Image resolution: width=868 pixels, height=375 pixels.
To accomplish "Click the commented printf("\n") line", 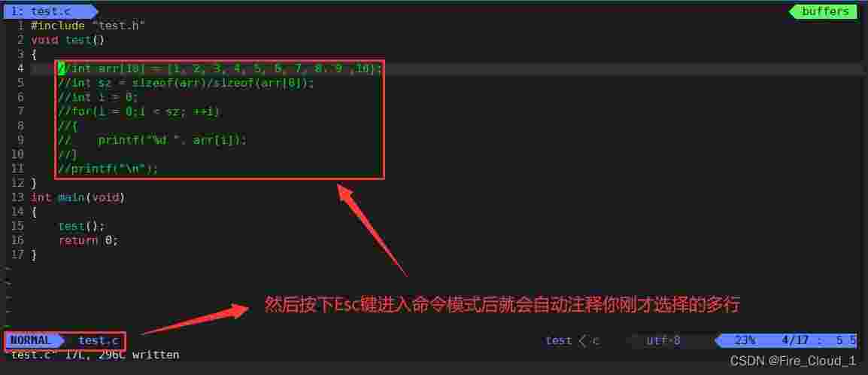I will 108,169.
